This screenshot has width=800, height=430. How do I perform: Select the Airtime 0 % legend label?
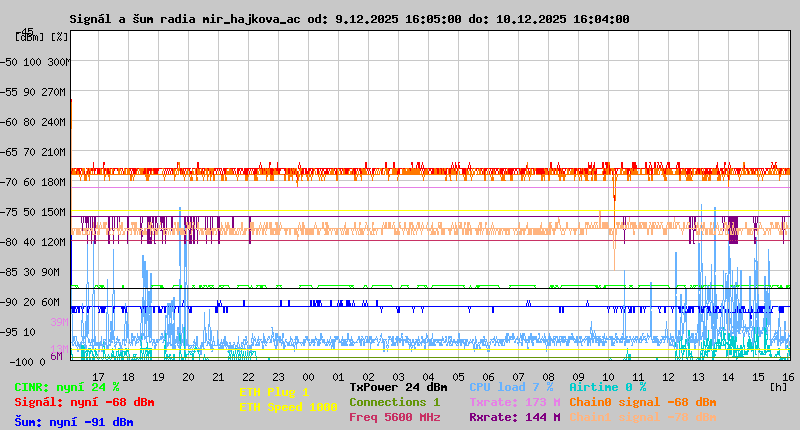[x=607, y=387]
